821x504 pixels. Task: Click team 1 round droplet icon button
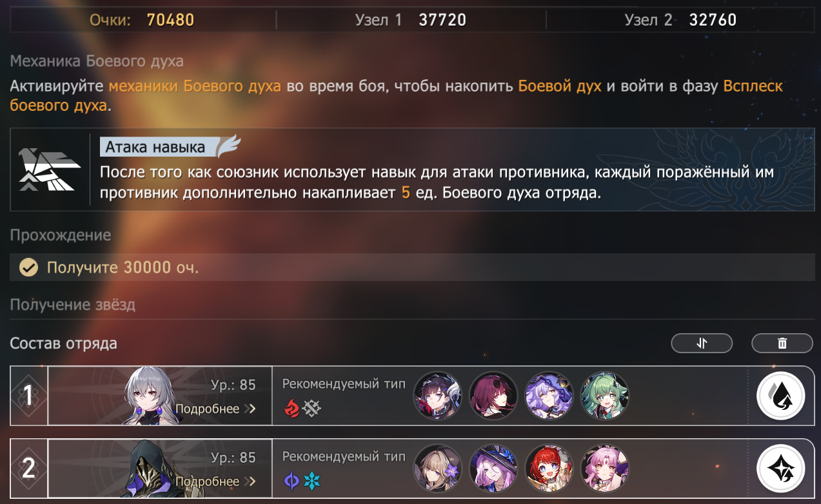tap(780, 396)
